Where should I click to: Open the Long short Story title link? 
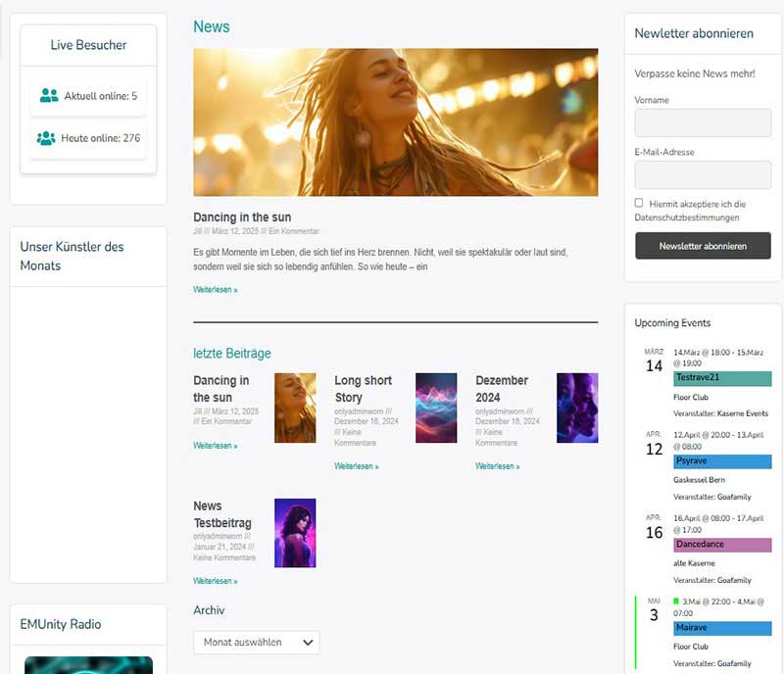(363, 389)
